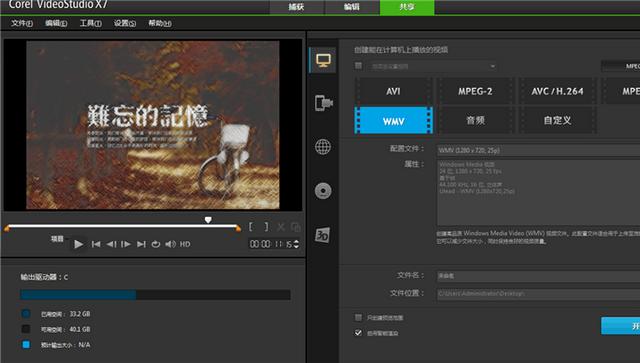Toggle HD preview mode
This screenshot has height=363, width=640.
click(185, 244)
